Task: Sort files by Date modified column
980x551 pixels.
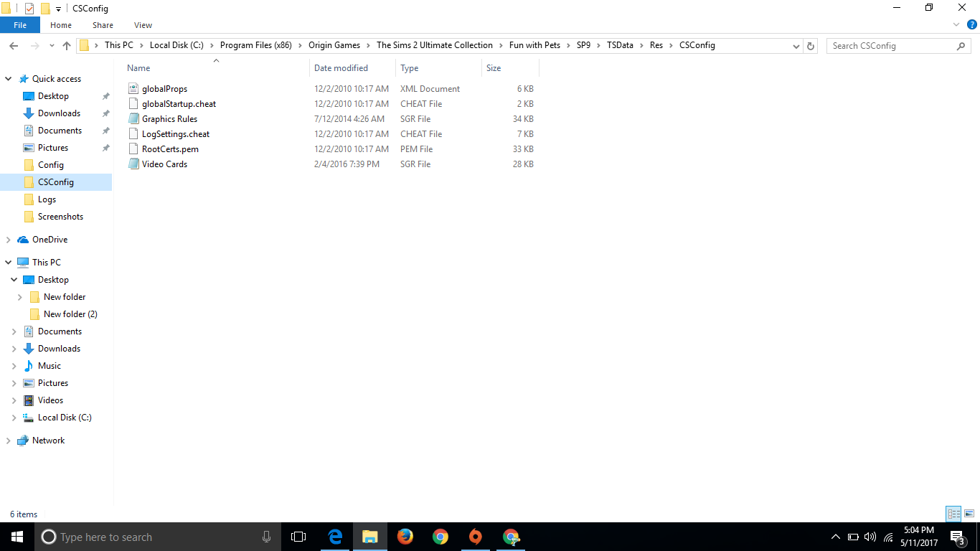Action: pyautogui.click(x=341, y=68)
